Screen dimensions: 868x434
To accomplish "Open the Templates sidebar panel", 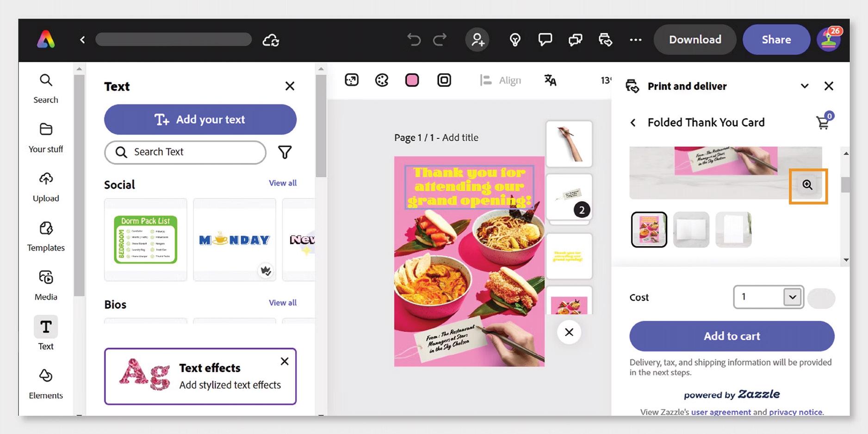I will tap(46, 237).
